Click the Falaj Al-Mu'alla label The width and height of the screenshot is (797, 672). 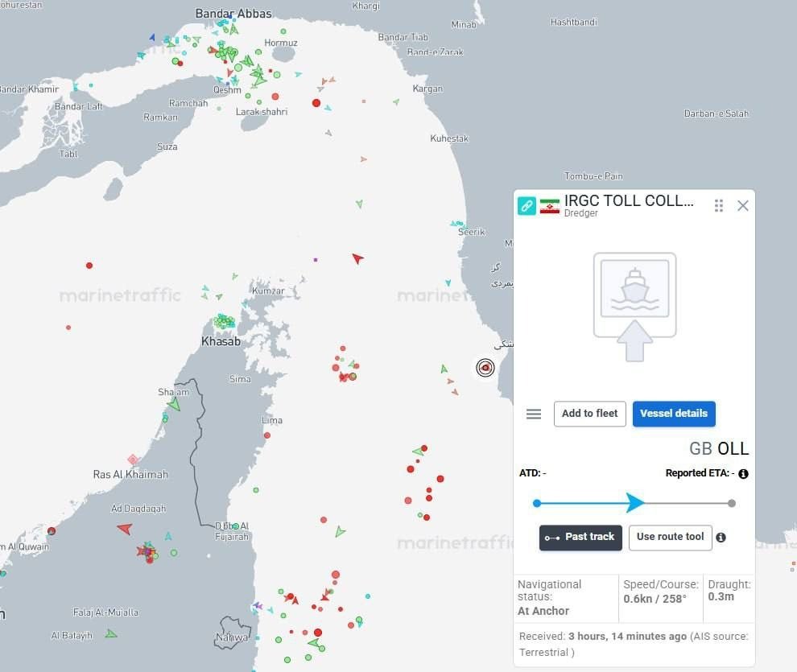tap(105, 612)
